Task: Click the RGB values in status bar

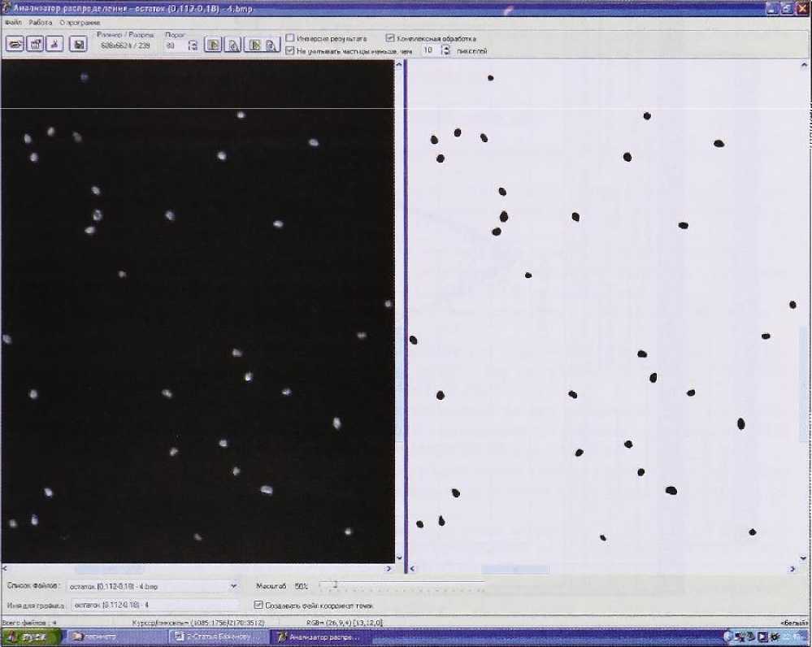Action: (x=345, y=623)
